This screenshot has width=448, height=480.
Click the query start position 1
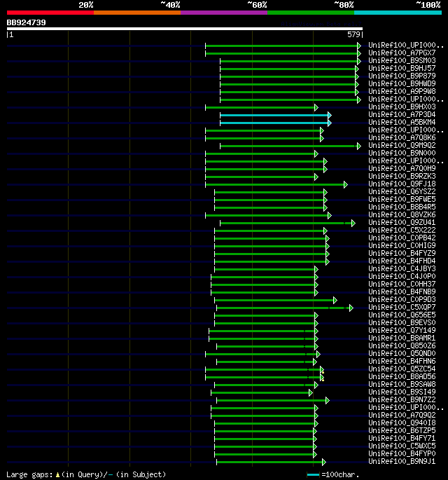[x=12, y=34]
